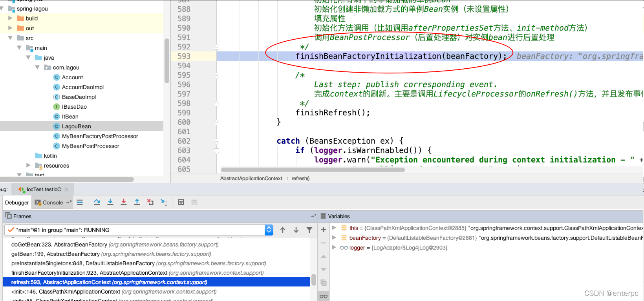Screen dimensions: 644x301
Task: Toggle code fold at line 595
Action: (216, 75)
